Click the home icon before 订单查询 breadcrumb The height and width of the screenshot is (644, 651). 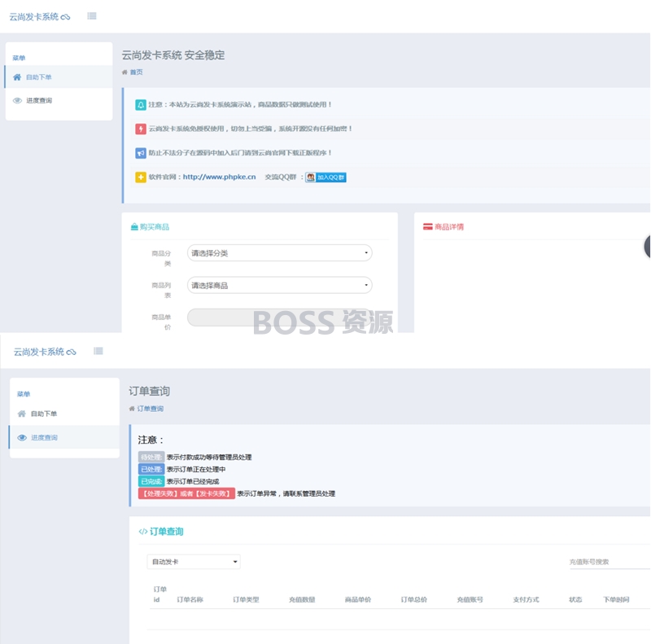132,409
